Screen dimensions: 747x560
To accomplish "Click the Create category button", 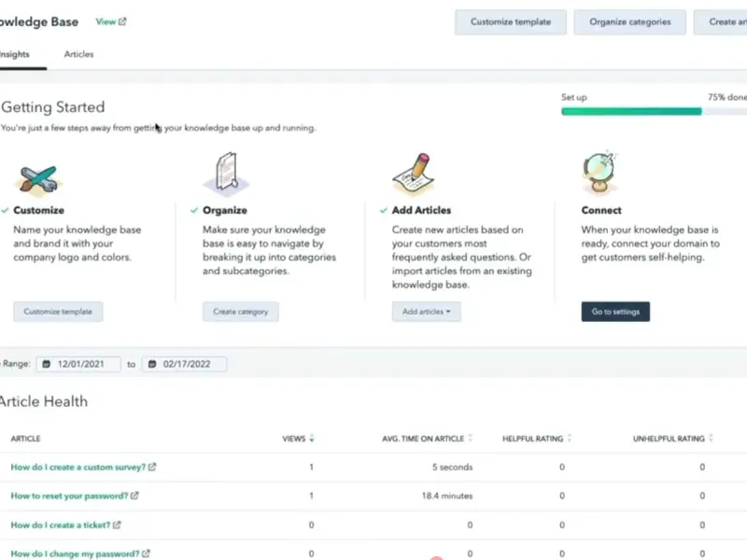I will pyautogui.click(x=240, y=312).
